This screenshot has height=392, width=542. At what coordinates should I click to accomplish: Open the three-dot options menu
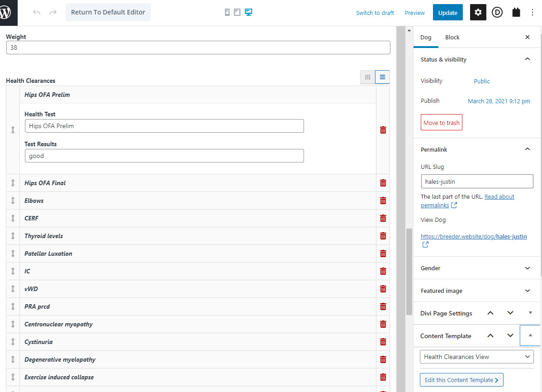tap(532, 13)
